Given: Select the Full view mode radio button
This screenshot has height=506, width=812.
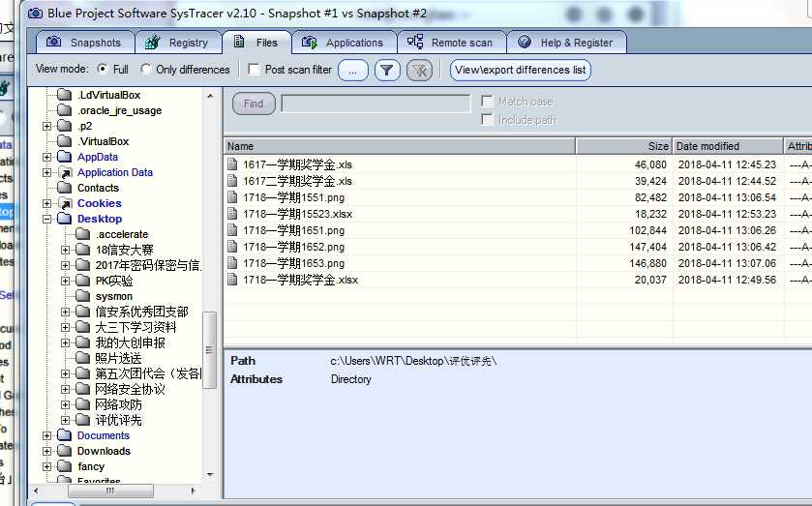Looking at the screenshot, I should tap(103, 69).
